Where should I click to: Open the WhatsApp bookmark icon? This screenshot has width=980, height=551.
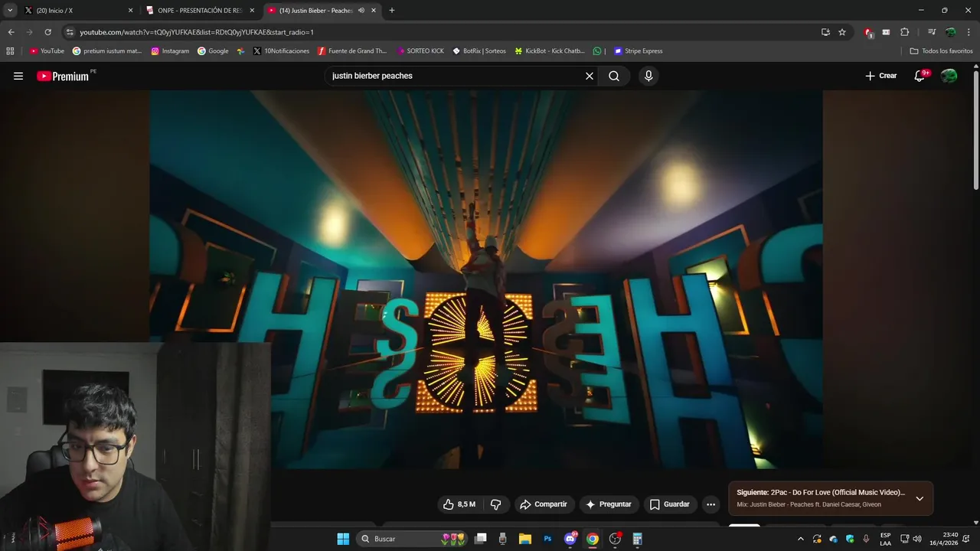pyautogui.click(x=597, y=51)
